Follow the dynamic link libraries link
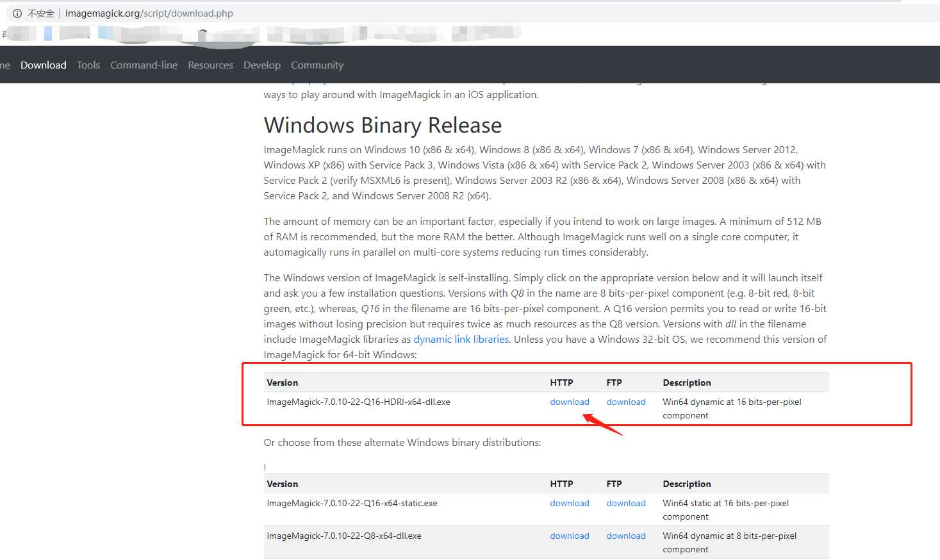940x560 pixels. (461, 340)
